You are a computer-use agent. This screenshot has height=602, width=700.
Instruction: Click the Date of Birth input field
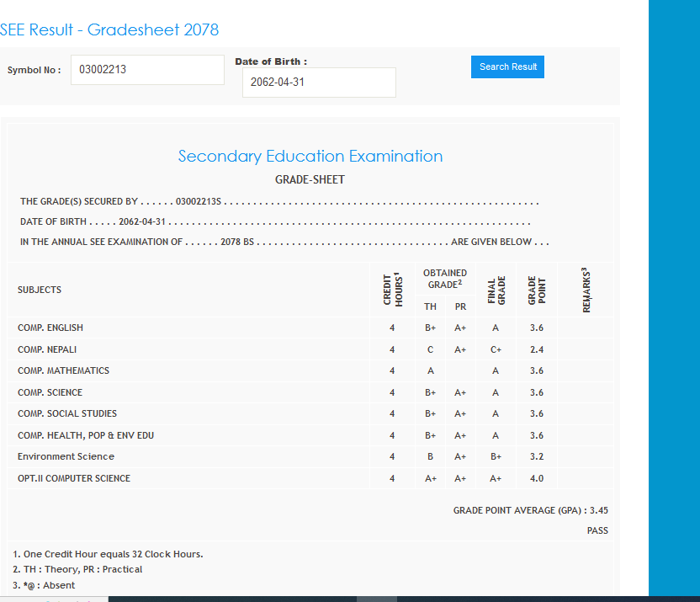319,83
